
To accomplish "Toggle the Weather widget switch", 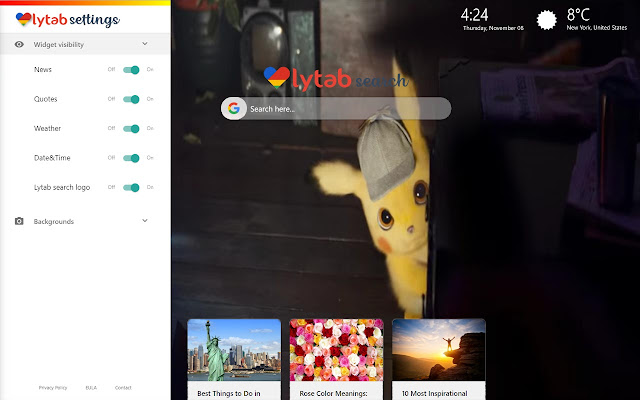I will click(131, 129).
